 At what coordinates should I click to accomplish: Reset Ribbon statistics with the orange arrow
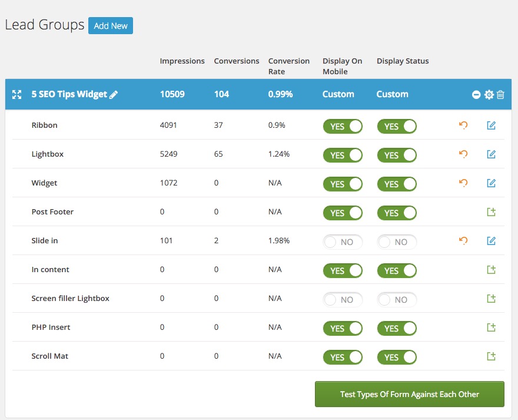pyautogui.click(x=463, y=125)
